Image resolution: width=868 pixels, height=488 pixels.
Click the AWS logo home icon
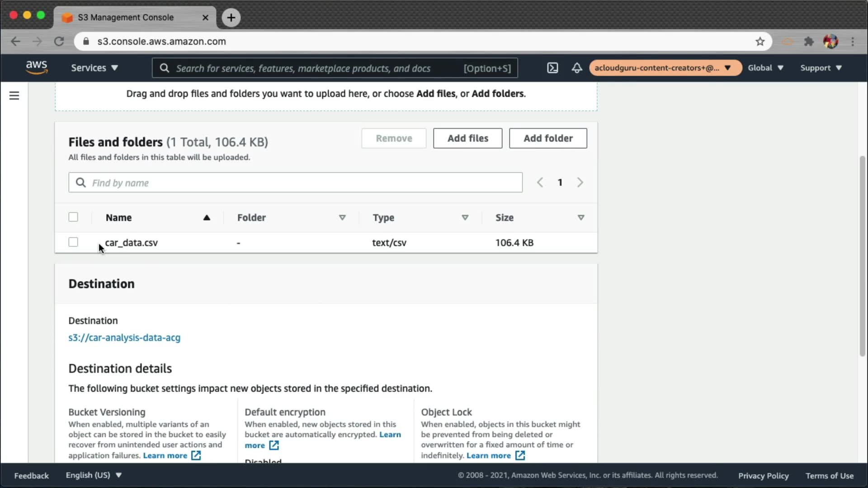(x=36, y=67)
